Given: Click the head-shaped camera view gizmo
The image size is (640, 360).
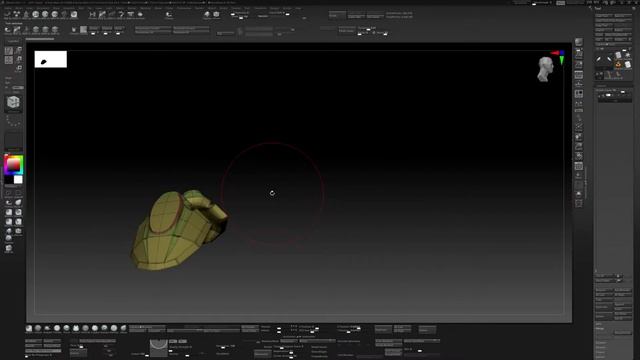Looking at the screenshot, I should coord(545,69).
